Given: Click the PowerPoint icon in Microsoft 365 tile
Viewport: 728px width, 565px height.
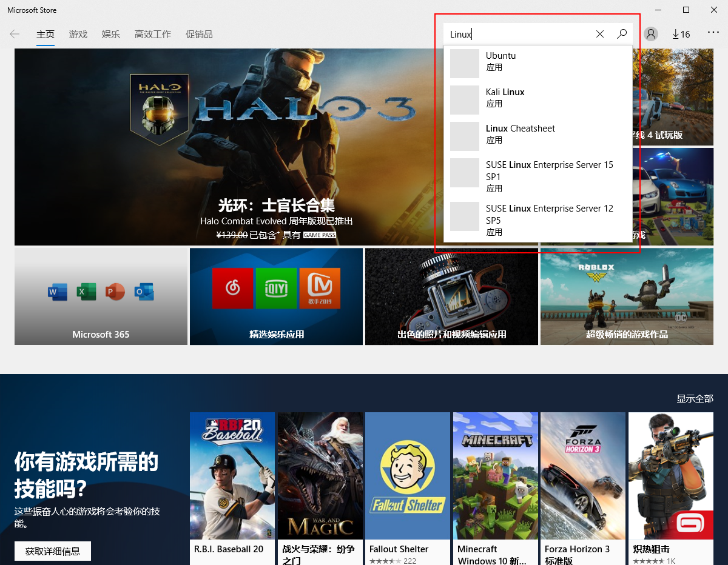Looking at the screenshot, I should [115, 292].
